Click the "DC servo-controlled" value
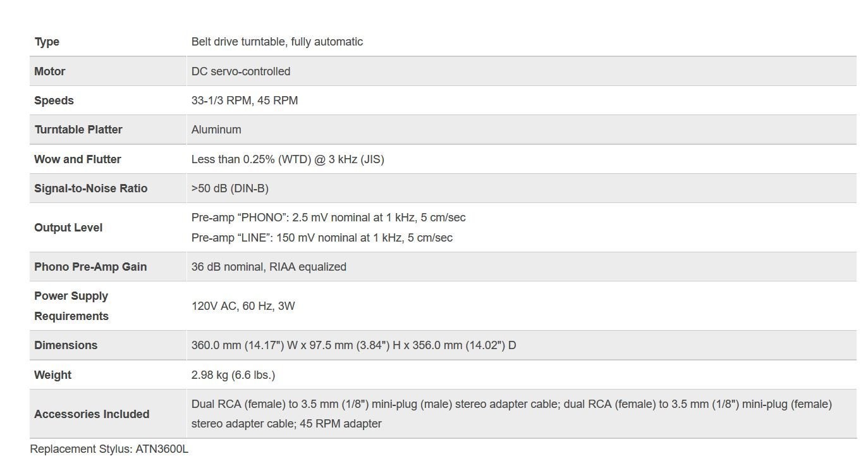The image size is (868, 468). (x=241, y=71)
